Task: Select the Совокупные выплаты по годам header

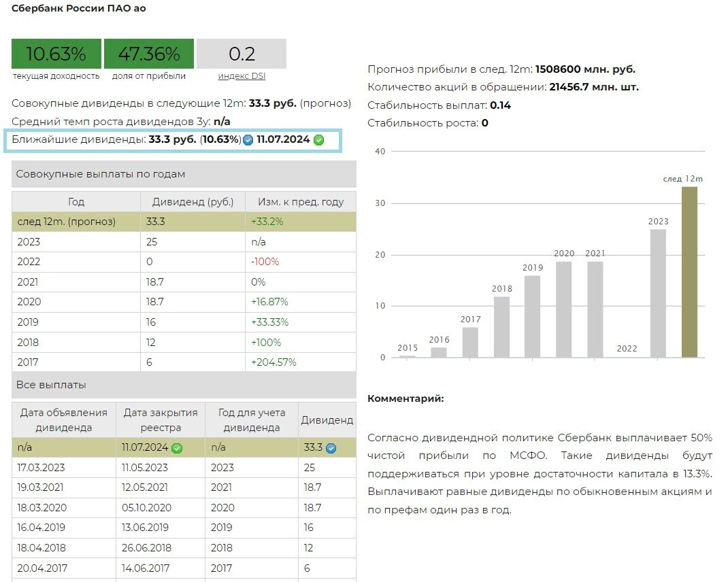Action: point(184,174)
